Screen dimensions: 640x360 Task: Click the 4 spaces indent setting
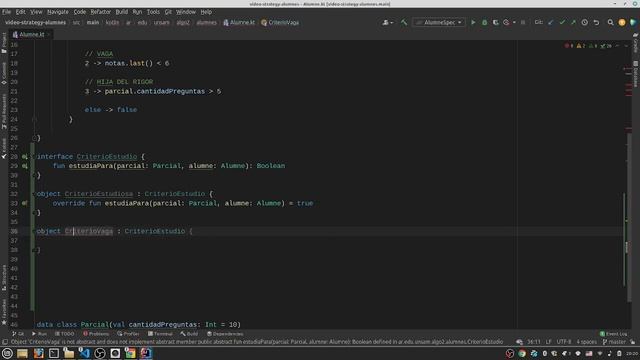(587, 342)
